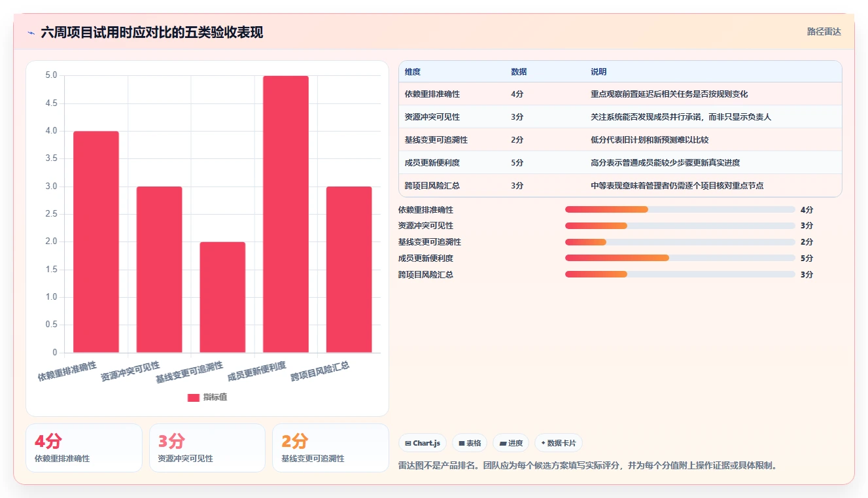This screenshot has height=498, width=868.
Task: Click the 跨项目风险汇总 progress bar
Action: tap(680, 274)
